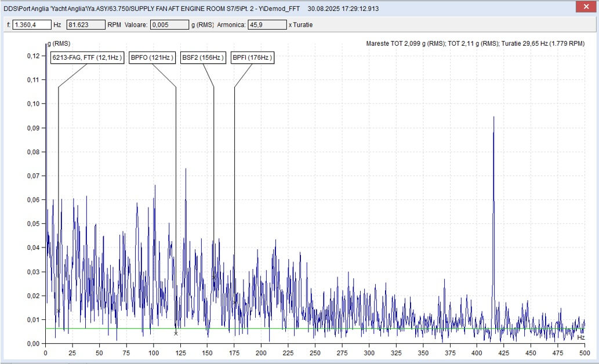The height and width of the screenshot is (364, 599).
Task: Click the BSF2 (156Hz) marker label
Action: point(203,58)
